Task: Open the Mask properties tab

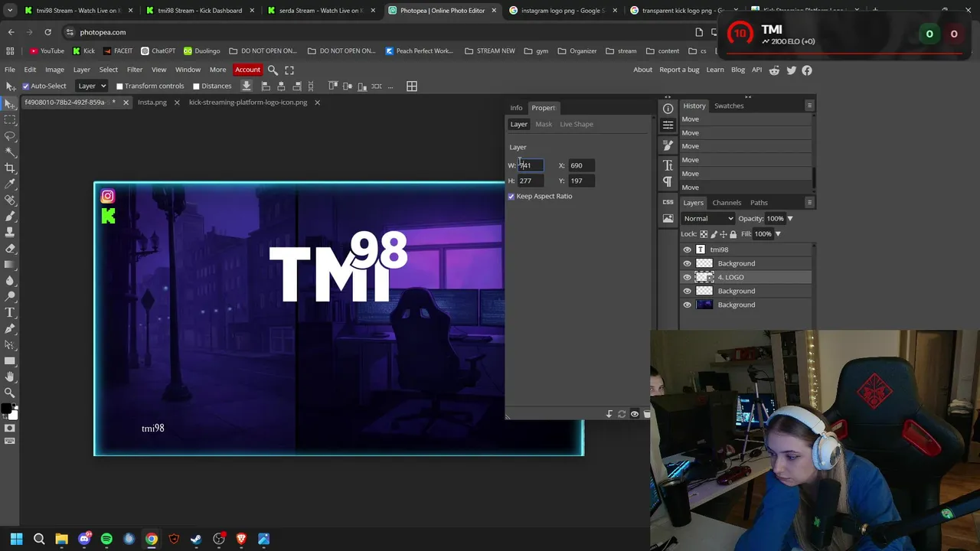Action: coord(544,124)
